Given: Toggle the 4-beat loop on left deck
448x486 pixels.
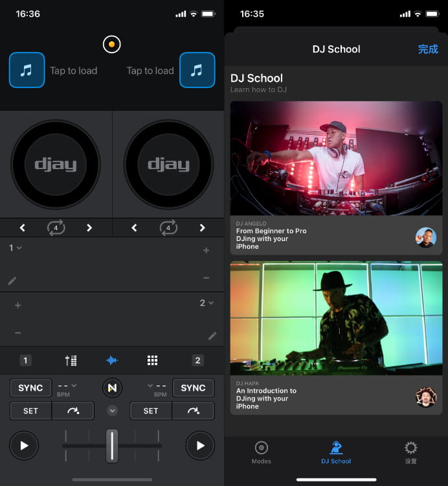Looking at the screenshot, I should point(56,228).
